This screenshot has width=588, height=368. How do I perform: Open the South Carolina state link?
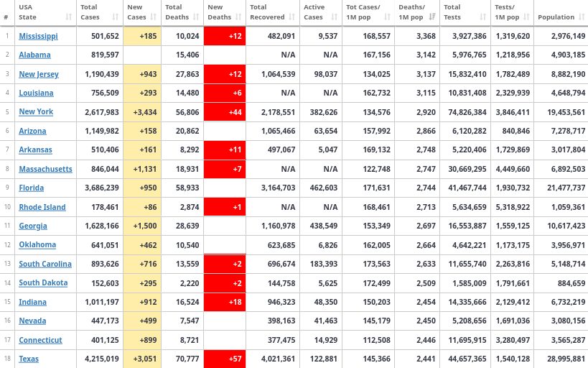[x=45, y=264]
